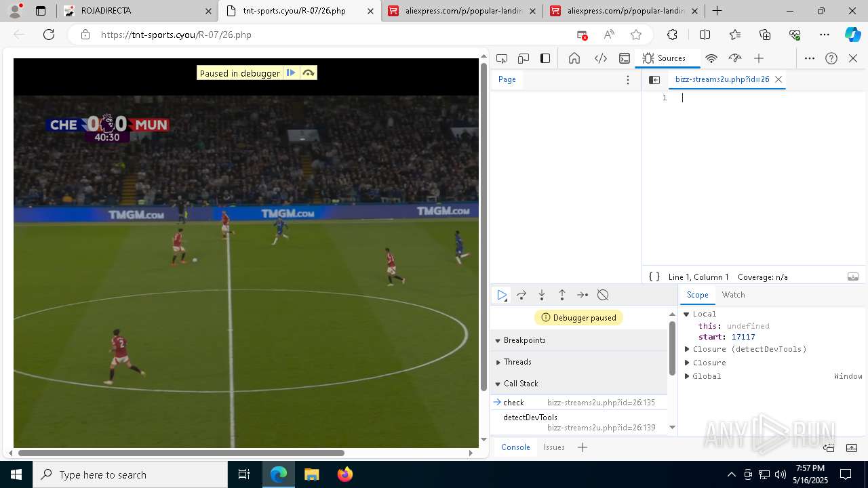This screenshot has width=868, height=488.
Task: Open Firefox from the taskbar
Action: (x=345, y=474)
